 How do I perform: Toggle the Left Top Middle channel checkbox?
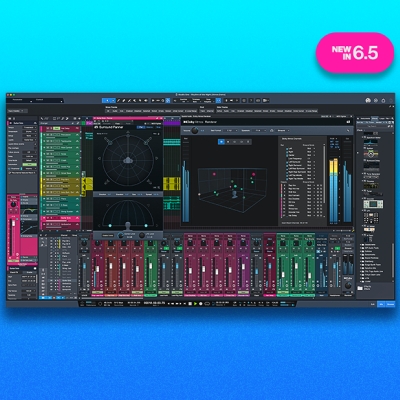(287, 176)
